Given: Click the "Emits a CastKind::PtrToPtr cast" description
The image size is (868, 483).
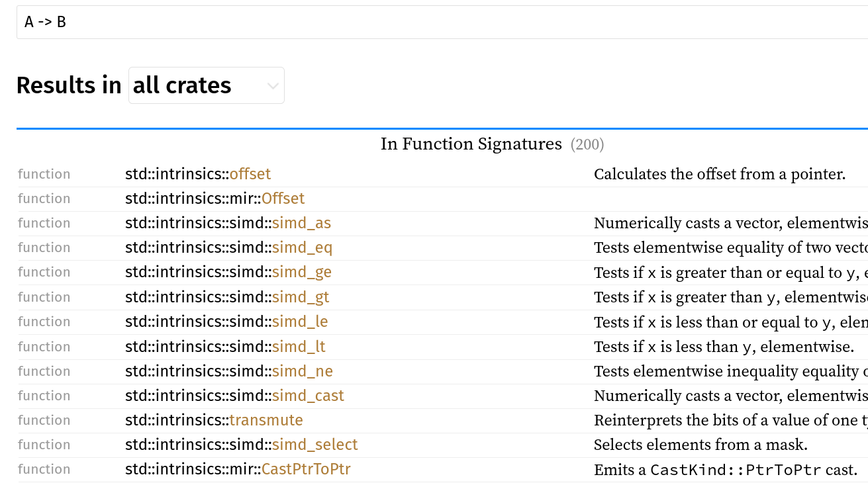Looking at the screenshot, I should 725,470.
